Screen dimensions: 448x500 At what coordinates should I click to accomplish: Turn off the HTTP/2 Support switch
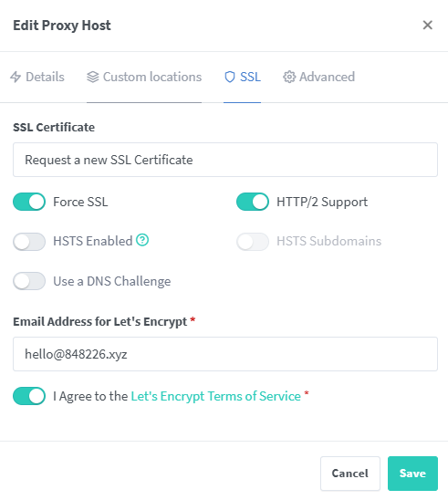click(253, 202)
